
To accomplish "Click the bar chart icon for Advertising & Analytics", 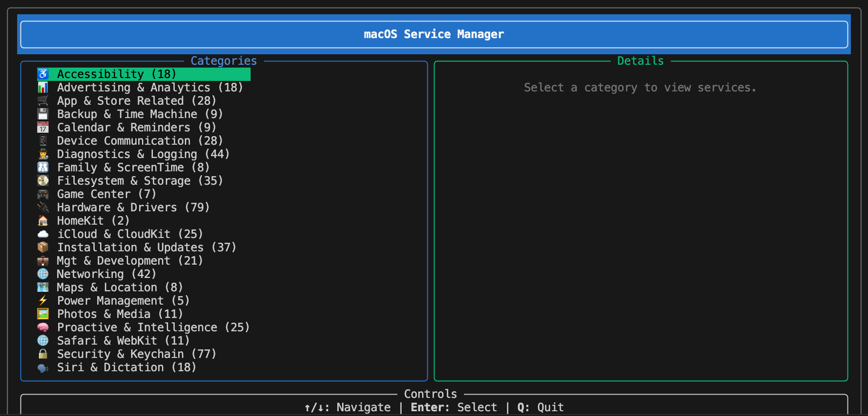I will click(x=43, y=87).
